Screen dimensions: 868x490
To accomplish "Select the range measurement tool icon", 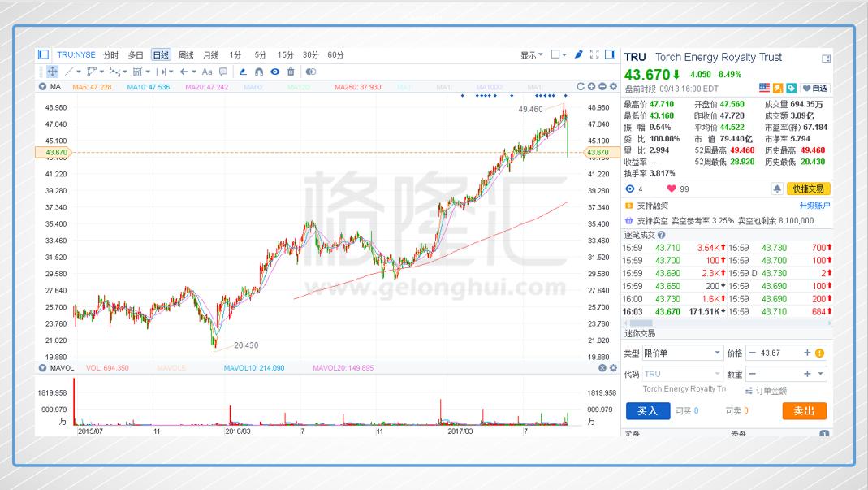I will pos(161,72).
